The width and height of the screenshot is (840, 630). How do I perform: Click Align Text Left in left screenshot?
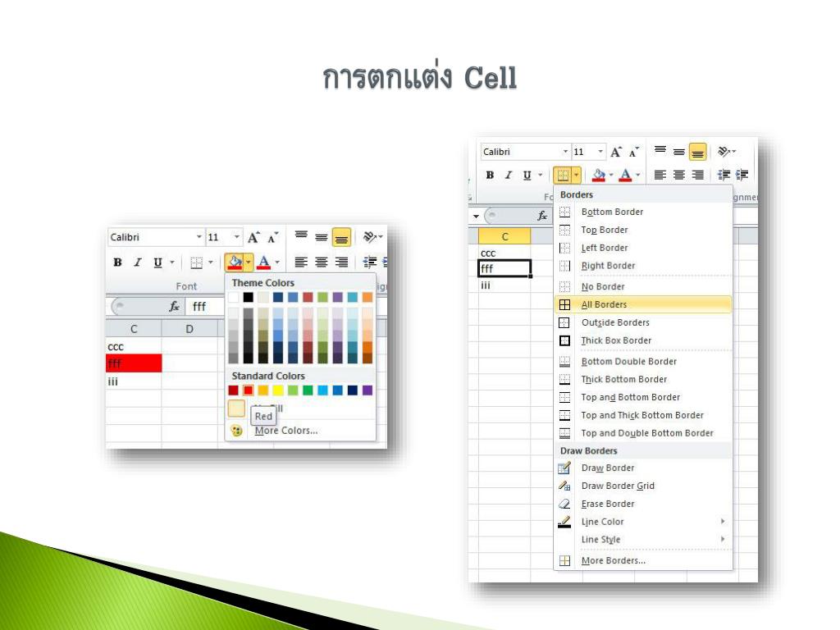click(301, 262)
